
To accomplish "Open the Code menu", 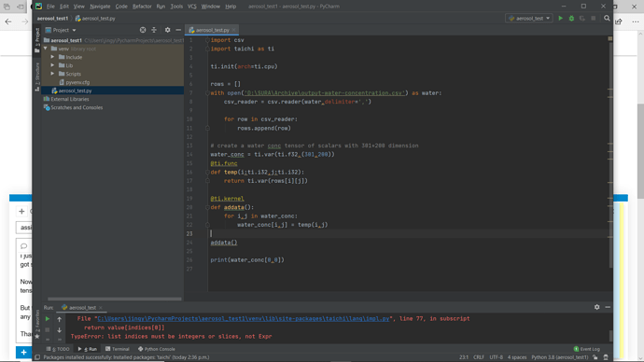I will 121,7.
